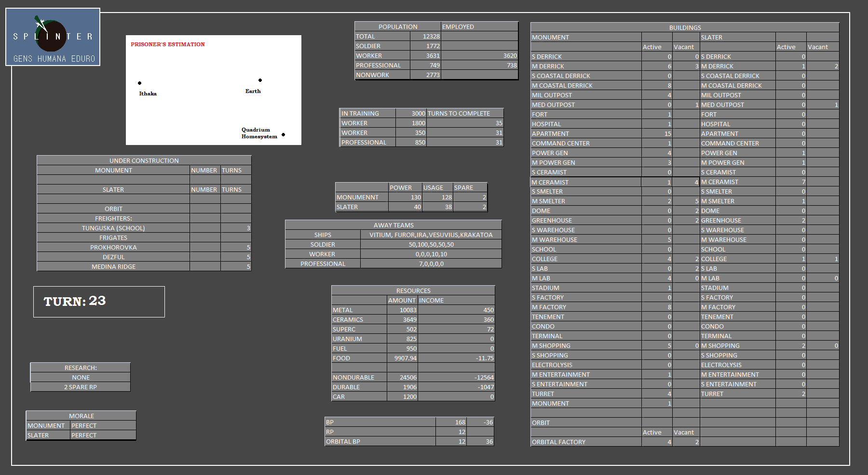Click the NONDURABLE amount cell 24506

click(402, 378)
